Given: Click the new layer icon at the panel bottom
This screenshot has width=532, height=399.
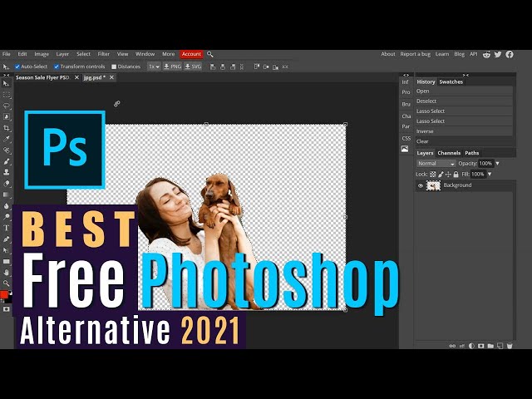Looking at the screenshot, I should (x=500, y=346).
